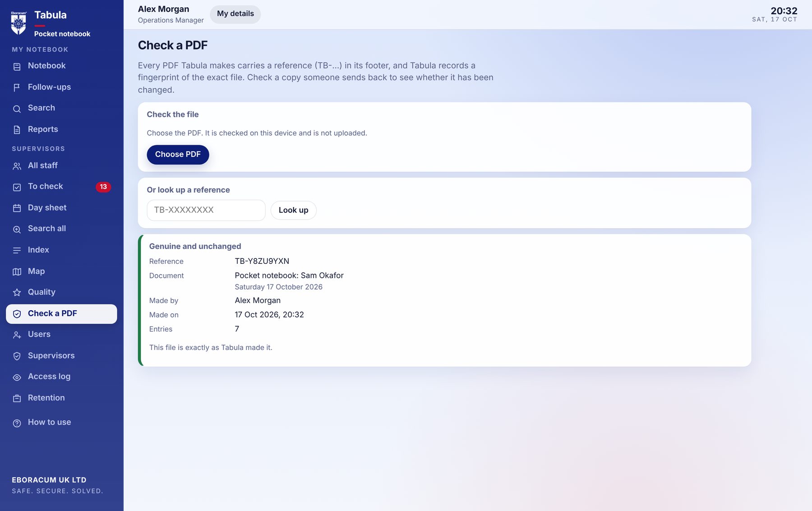Click the clock reading 20:32
812x511 pixels.
coord(784,11)
